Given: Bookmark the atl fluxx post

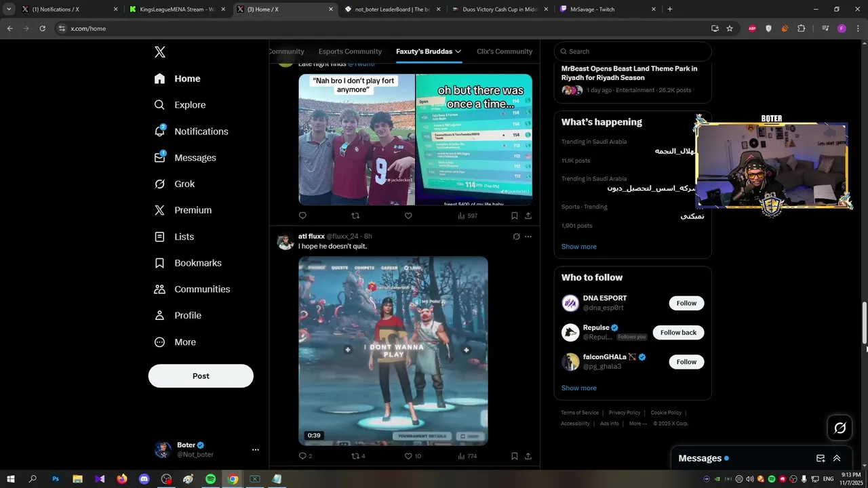Looking at the screenshot, I should (514, 456).
